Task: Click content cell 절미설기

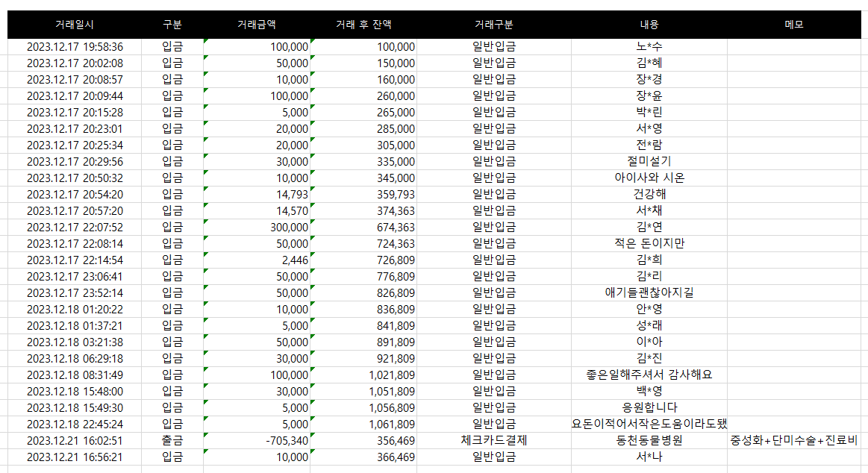Action: pyautogui.click(x=649, y=162)
